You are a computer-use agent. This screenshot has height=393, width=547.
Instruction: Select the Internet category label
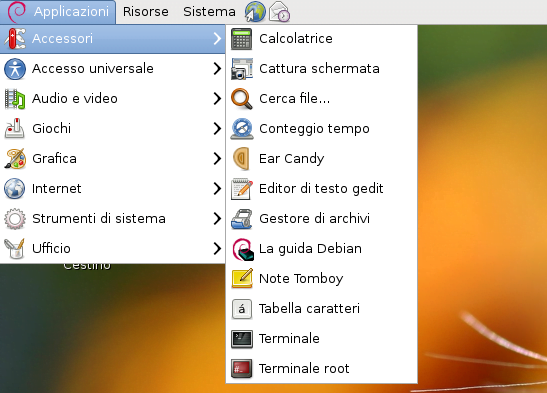(57, 189)
